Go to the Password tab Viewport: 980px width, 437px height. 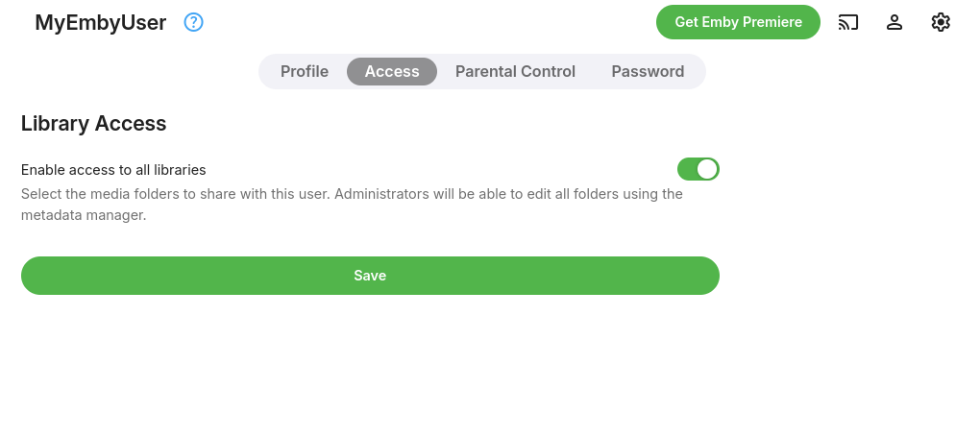point(648,72)
